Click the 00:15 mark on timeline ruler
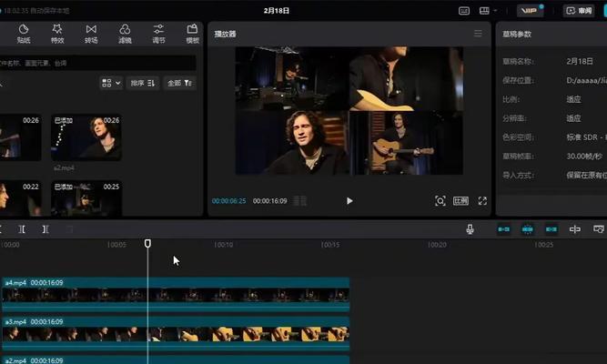The height and width of the screenshot is (364, 607). click(x=330, y=245)
